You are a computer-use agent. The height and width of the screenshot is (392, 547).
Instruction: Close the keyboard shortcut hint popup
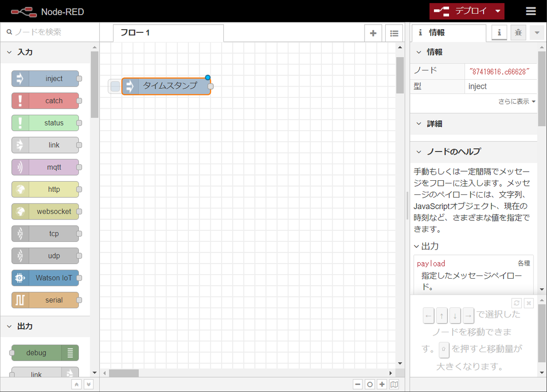[x=529, y=303]
